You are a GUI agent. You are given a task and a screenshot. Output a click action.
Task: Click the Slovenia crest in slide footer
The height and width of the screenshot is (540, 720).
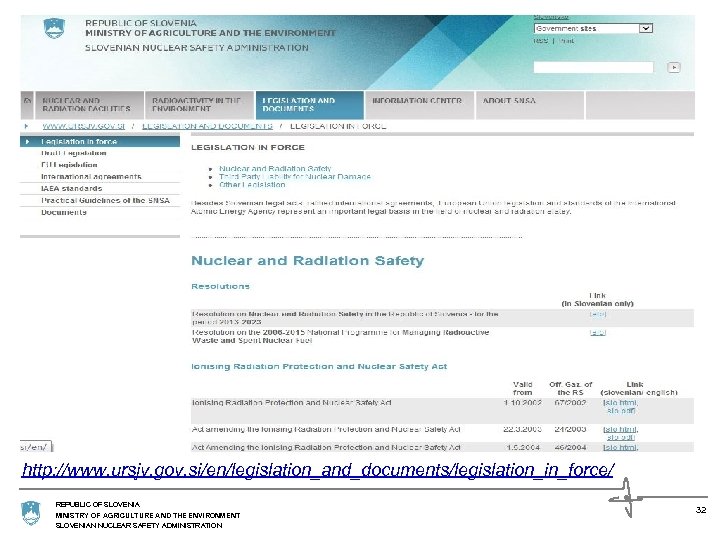(x=31, y=513)
